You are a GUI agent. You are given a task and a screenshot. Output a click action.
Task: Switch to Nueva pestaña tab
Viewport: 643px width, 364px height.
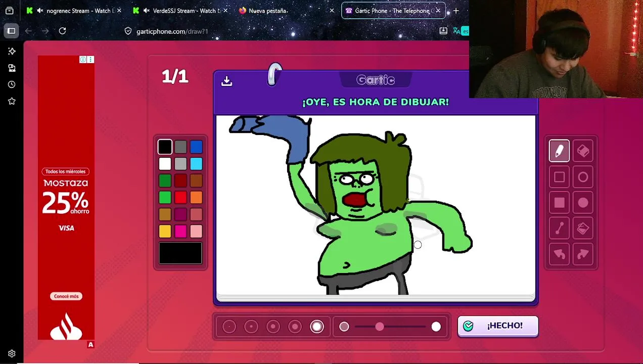click(x=287, y=11)
